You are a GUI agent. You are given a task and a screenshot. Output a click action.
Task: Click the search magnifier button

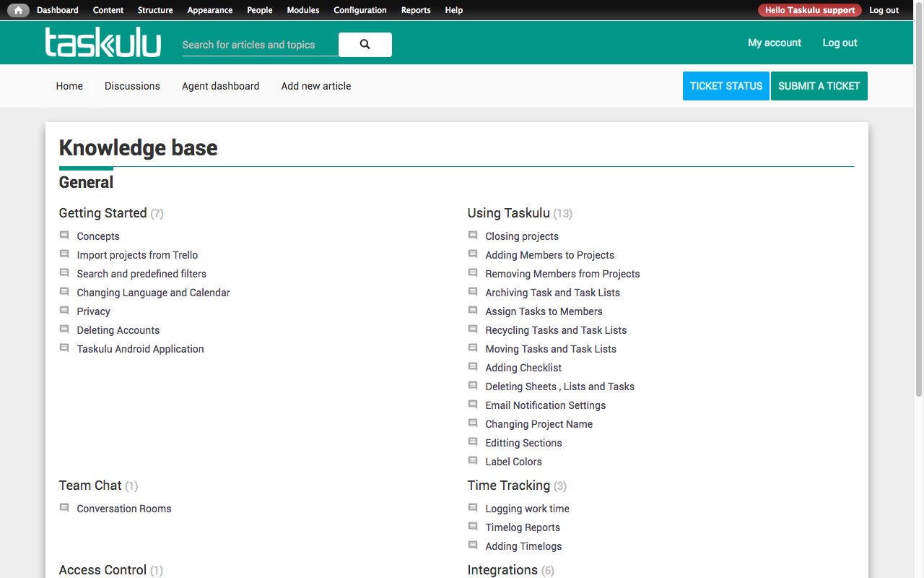pyautogui.click(x=365, y=45)
